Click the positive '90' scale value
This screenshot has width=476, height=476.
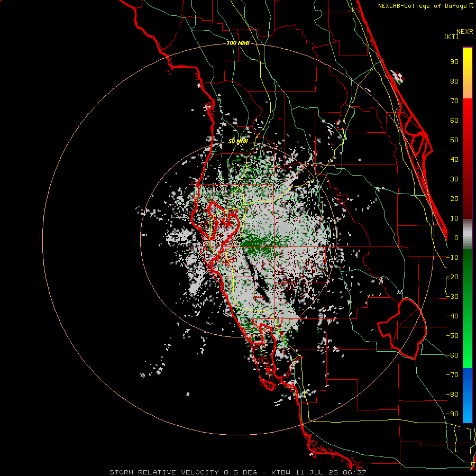pos(454,62)
